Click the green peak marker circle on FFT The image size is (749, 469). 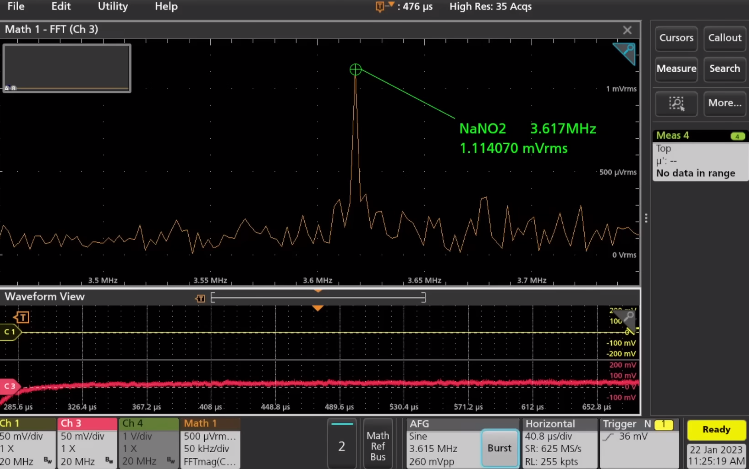pyautogui.click(x=355, y=69)
